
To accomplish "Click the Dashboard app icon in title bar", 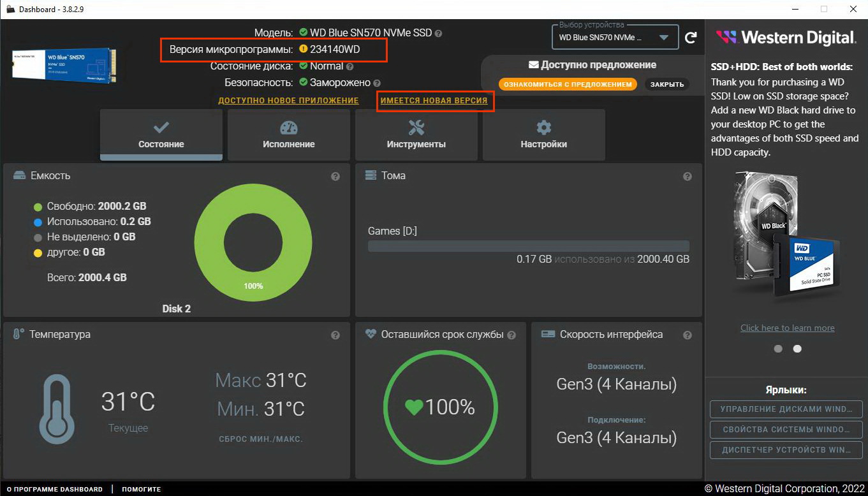I will click(10, 9).
